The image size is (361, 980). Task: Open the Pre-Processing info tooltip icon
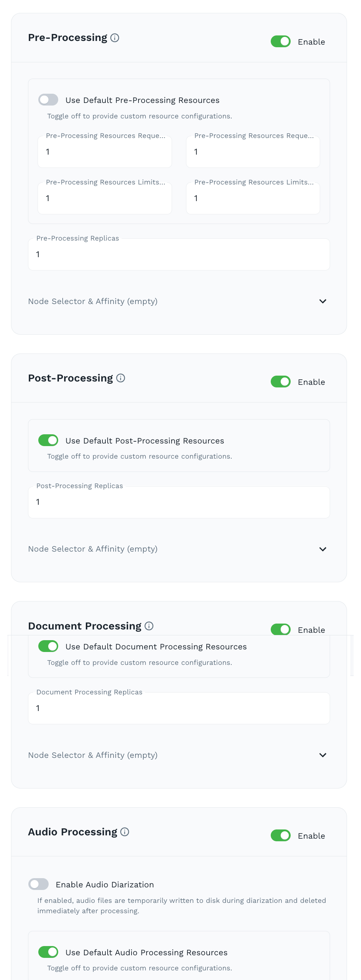[116, 38]
